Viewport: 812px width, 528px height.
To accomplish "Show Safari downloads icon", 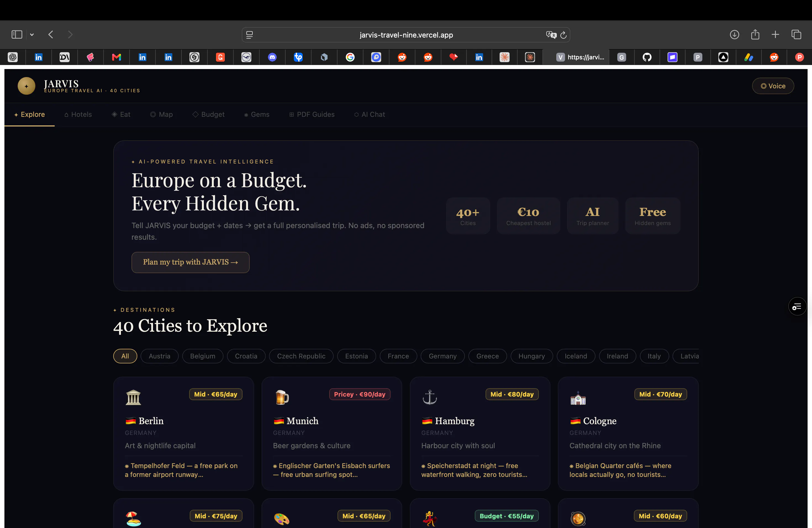I will point(734,35).
